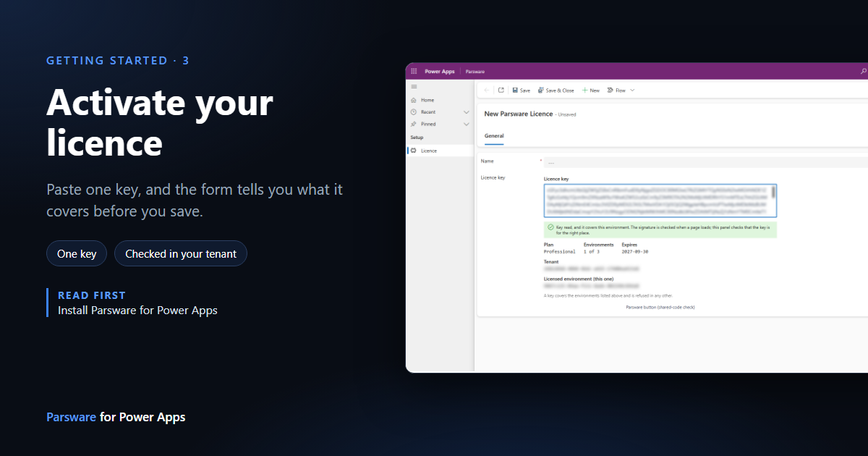Screen dimensions: 868x456
Task: Save the new Parsware Licence record
Action: [x=521, y=90]
